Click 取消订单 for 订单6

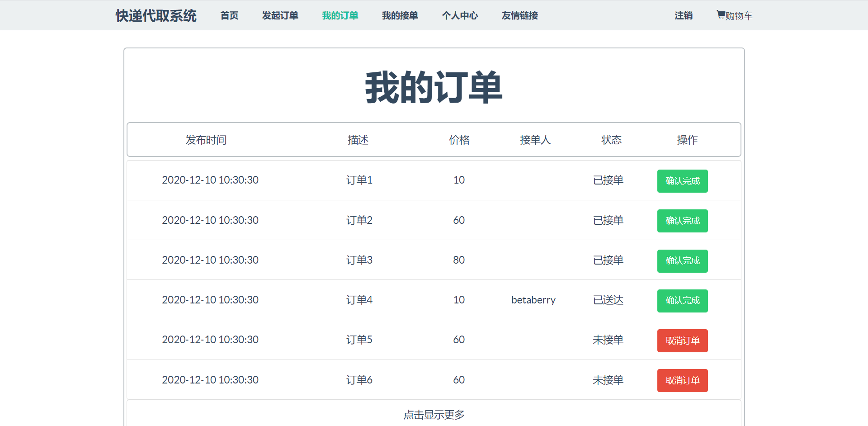click(x=682, y=380)
